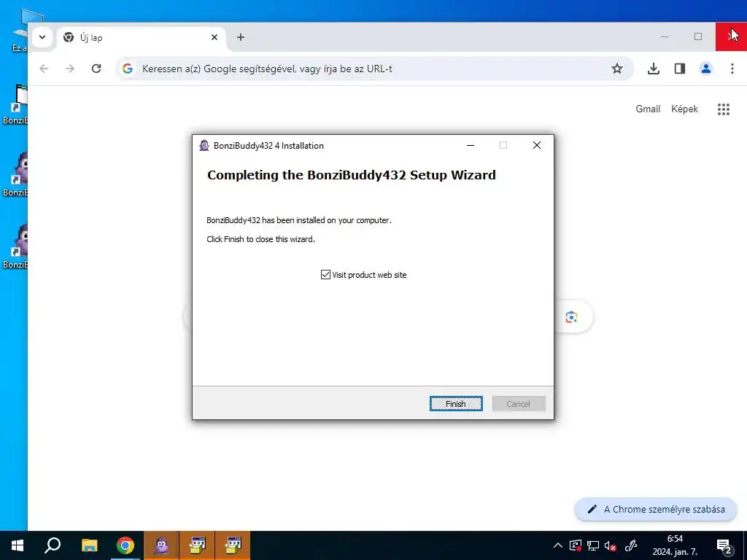Bookmark this page with star icon
This screenshot has height=560, width=747.
pos(617,69)
